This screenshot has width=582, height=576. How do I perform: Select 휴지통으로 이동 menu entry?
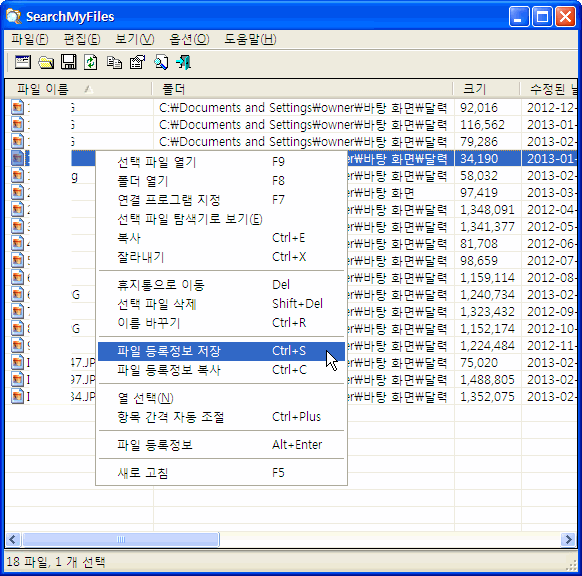pyautogui.click(x=222, y=285)
